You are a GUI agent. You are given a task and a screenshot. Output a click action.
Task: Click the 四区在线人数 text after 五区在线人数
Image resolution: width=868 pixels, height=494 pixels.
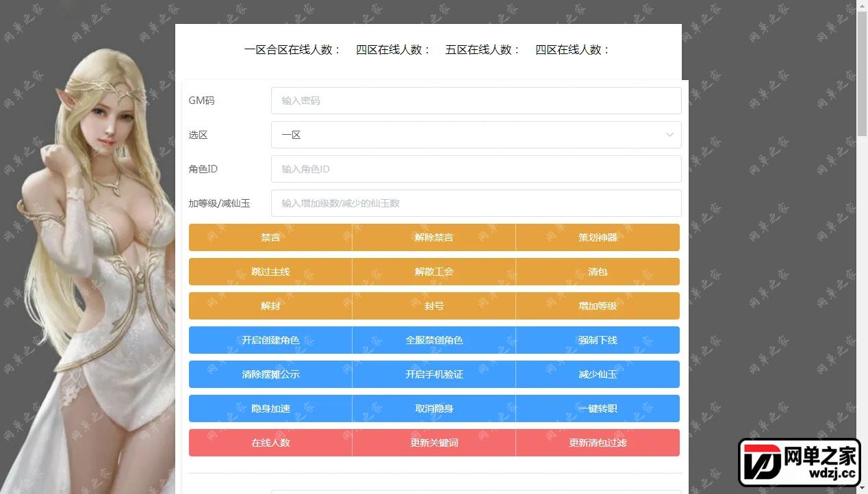pyautogui.click(x=573, y=50)
